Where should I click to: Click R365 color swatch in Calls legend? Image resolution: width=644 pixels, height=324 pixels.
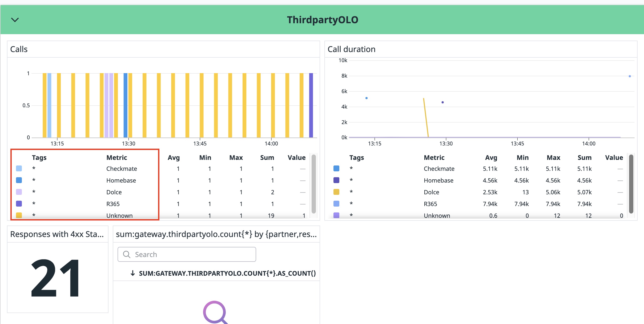click(x=19, y=204)
